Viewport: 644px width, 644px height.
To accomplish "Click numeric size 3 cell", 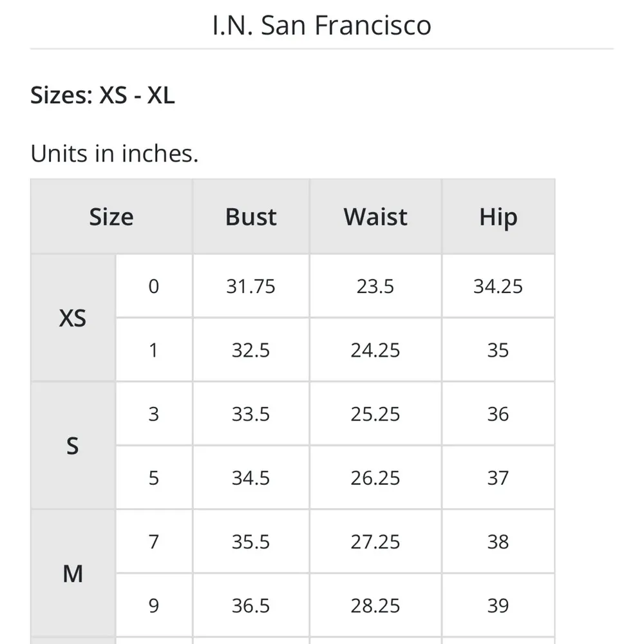I will pos(153,413).
